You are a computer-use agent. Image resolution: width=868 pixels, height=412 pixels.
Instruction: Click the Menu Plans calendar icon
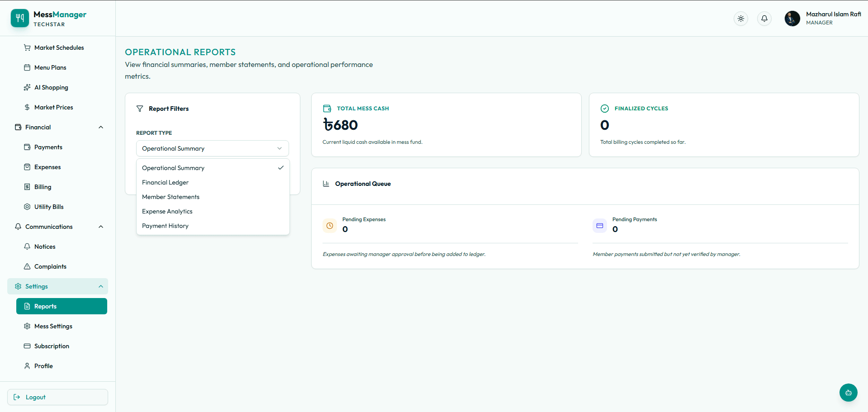click(x=27, y=67)
